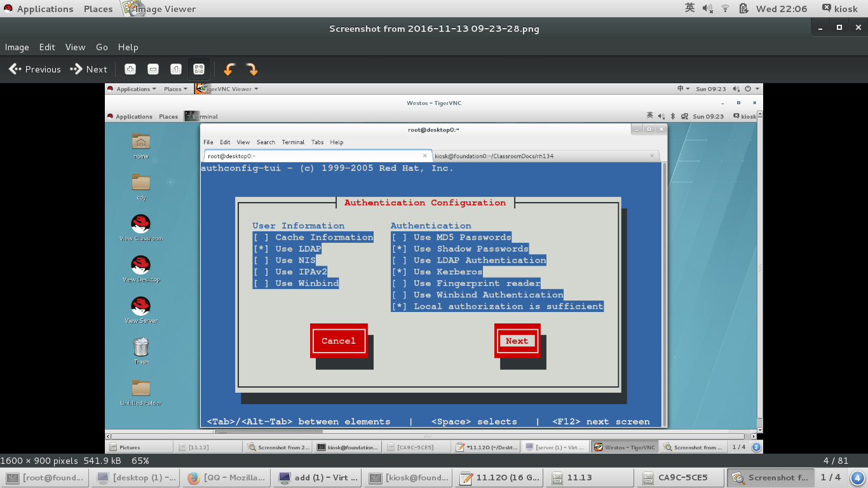Switch to [kiosk@found... terminal taskbar item
The width and height of the screenshot is (868, 488).
408,477
